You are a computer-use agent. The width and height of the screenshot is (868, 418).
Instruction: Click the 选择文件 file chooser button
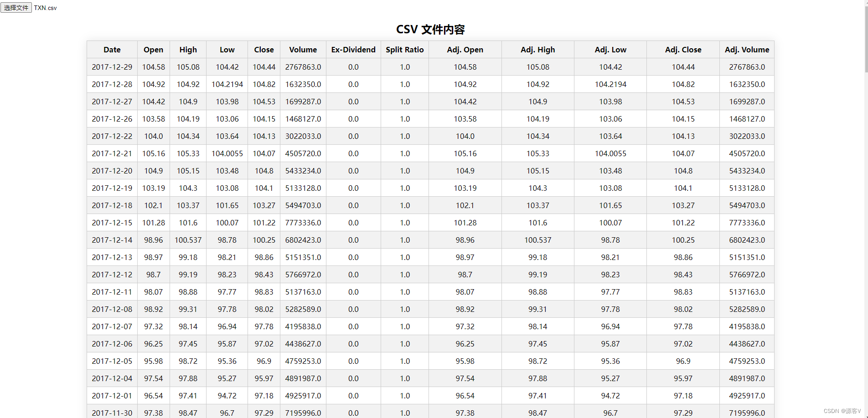[x=16, y=8]
